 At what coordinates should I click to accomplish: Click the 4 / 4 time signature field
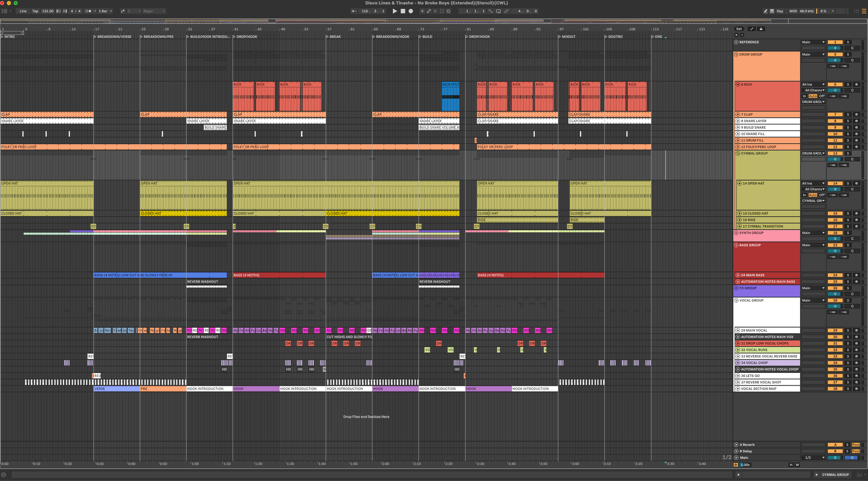pyautogui.click(x=76, y=11)
